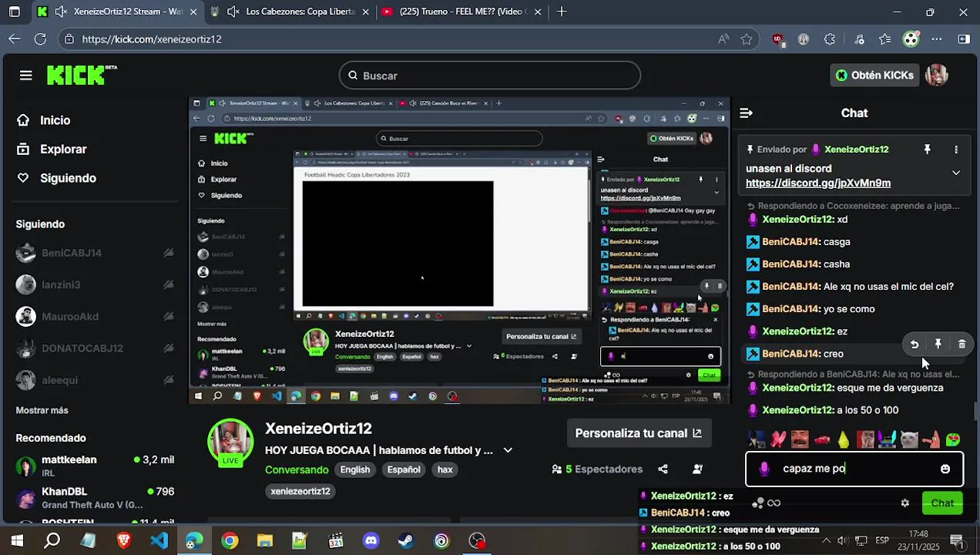The image size is (980, 555).
Task: Open pinned message three-dot options
Action: click(956, 150)
